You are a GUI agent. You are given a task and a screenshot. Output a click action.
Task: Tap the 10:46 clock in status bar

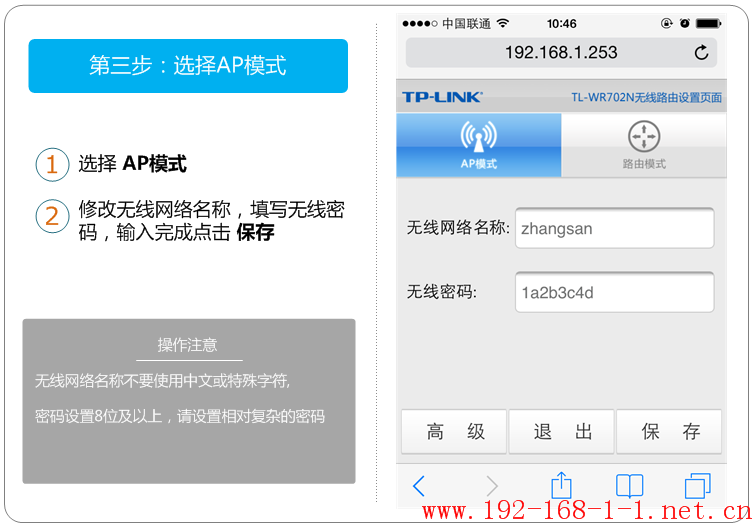point(561,24)
